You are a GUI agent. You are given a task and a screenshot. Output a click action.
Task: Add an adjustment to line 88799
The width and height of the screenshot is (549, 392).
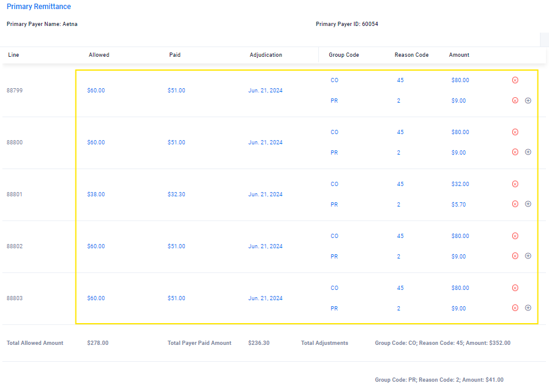pyautogui.click(x=528, y=100)
